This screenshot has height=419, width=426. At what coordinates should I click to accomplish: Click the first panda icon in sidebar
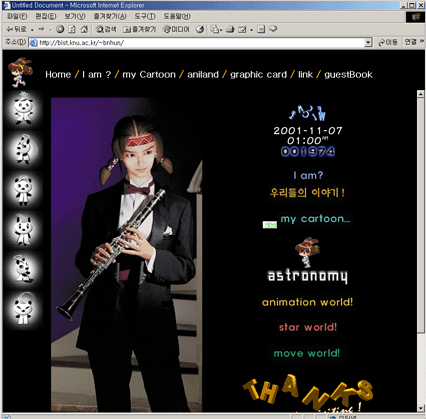pos(23,108)
